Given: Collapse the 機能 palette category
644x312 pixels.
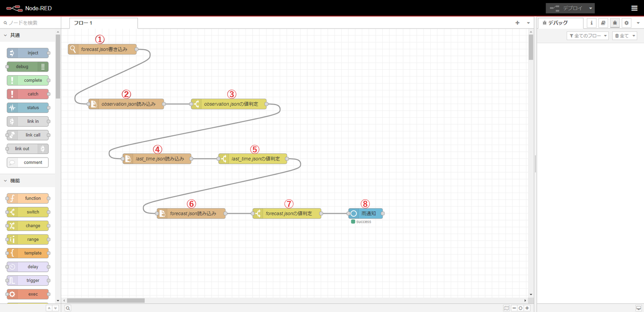Looking at the screenshot, I should (x=28, y=180).
